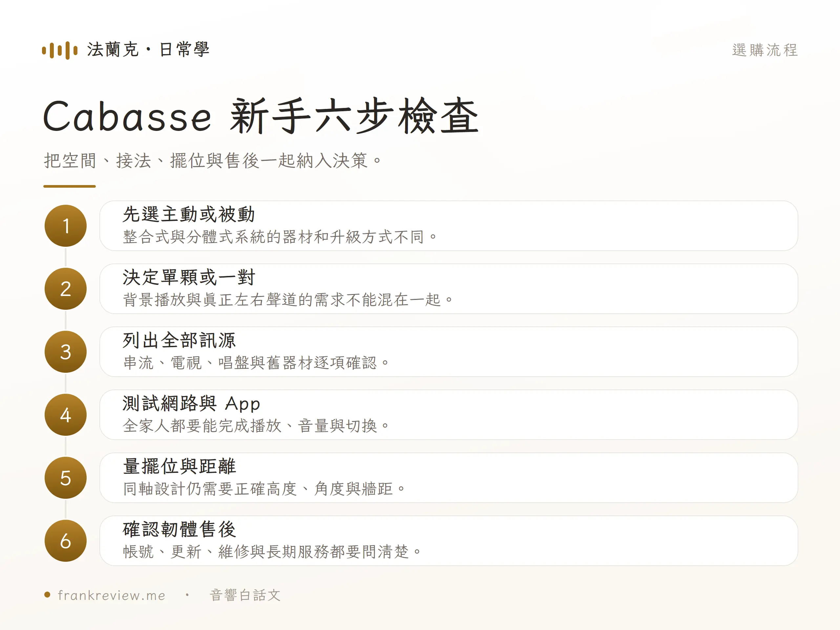This screenshot has width=840, height=630.
Task: Click step number 5 circle
Action: click(66, 478)
